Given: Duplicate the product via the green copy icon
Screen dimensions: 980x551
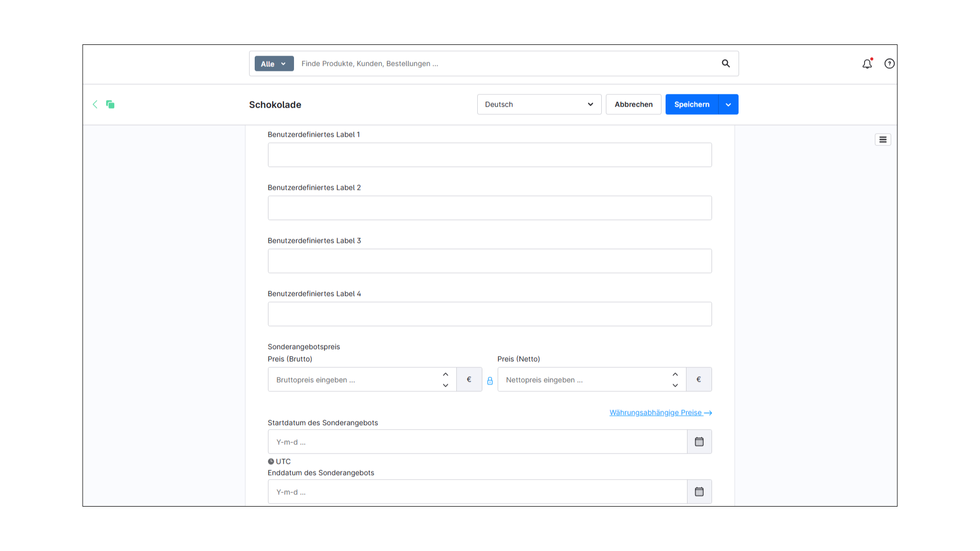Looking at the screenshot, I should point(110,104).
